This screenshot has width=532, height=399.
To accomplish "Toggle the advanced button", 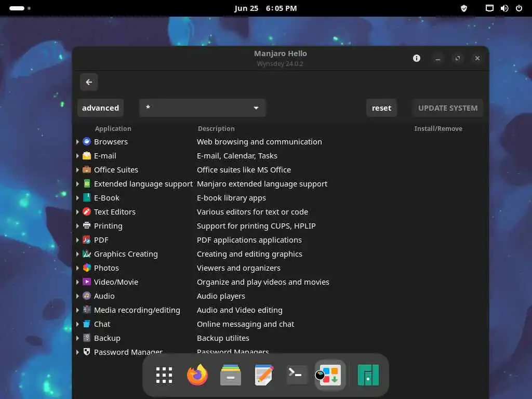I will pyautogui.click(x=100, y=108).
